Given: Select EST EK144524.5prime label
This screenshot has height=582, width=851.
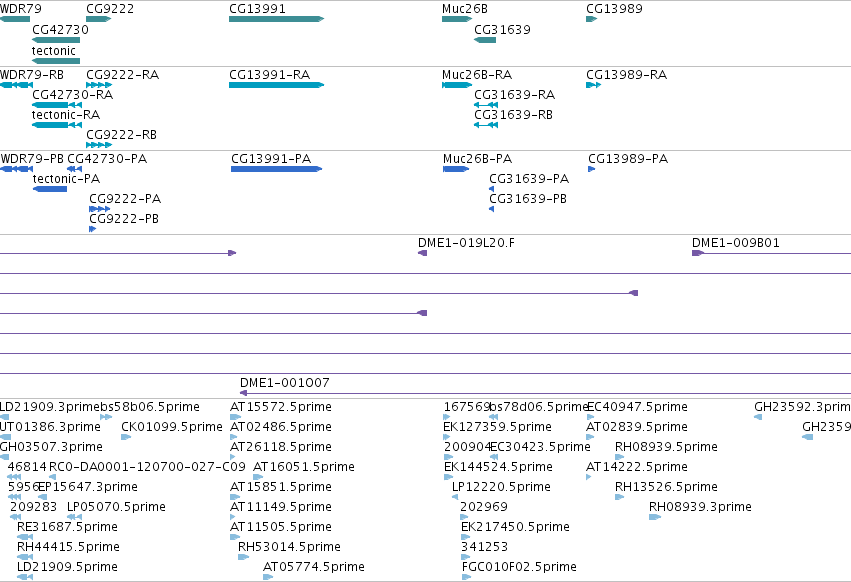Looking at the screenshot, I should pos(498,467).
